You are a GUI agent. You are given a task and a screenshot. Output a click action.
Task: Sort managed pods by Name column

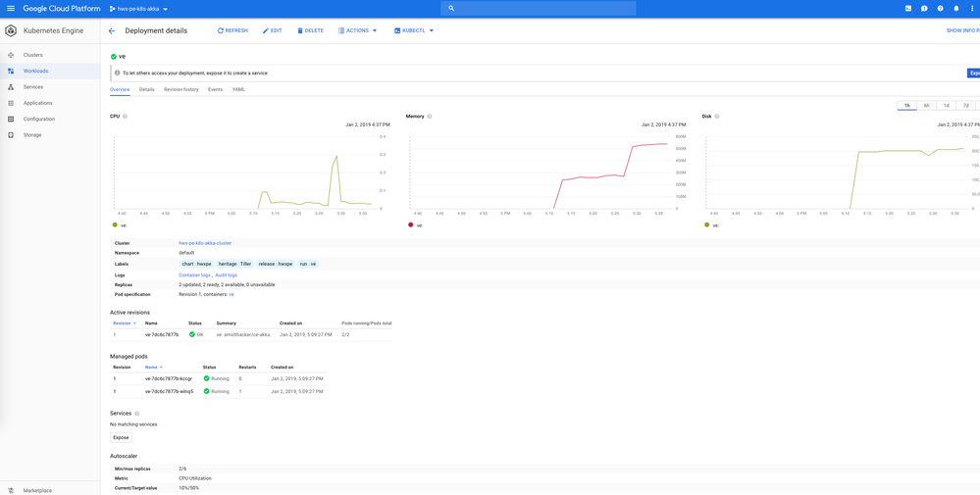click(x=152, y=368)
